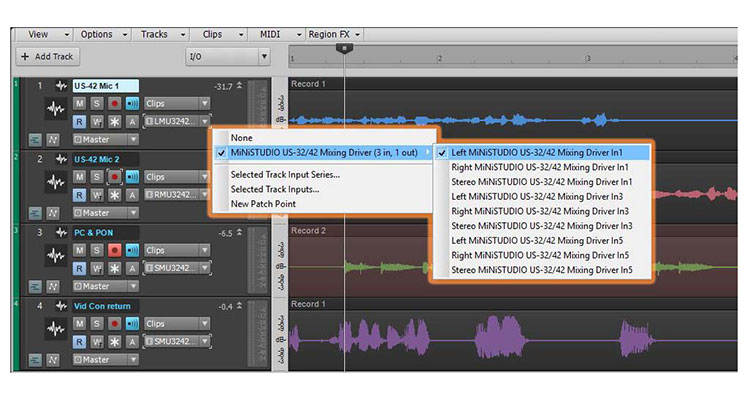
Task: Click audio track type icon for track 1
Action: (61, 86)
